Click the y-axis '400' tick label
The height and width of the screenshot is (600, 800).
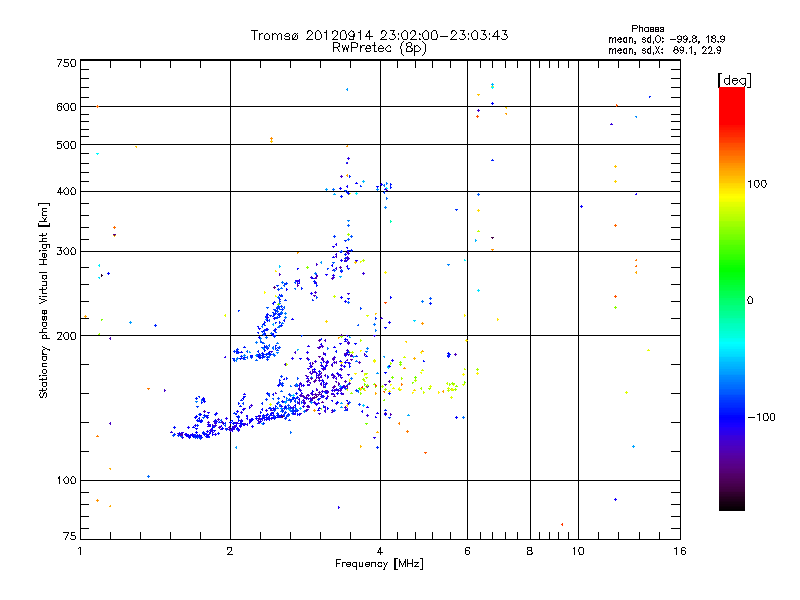pos(66,192)
